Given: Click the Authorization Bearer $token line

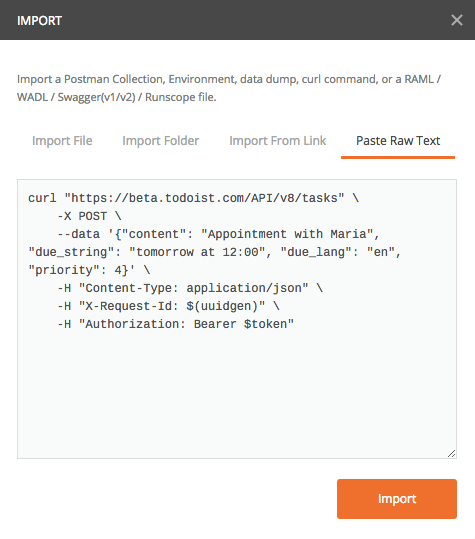Looking at the screenshot, I should pos(176,324).
